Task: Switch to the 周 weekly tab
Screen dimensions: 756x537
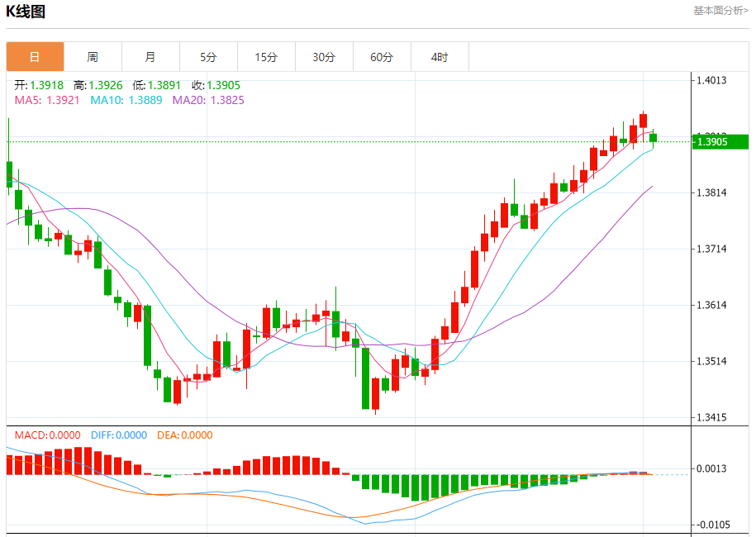Action: coord(93,57)
